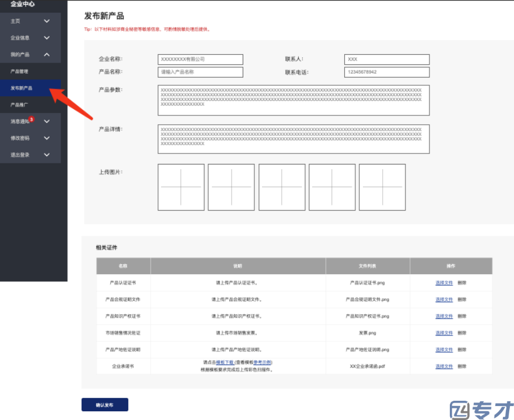点击确认发布按钮
514x420 pixels.
coord(104,404)
